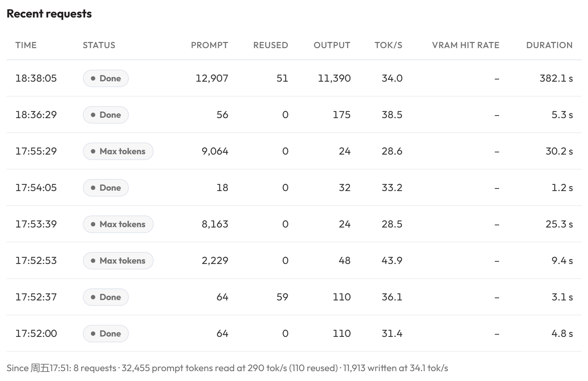Click the Done badge at 17:52:00

pos(106,334)
